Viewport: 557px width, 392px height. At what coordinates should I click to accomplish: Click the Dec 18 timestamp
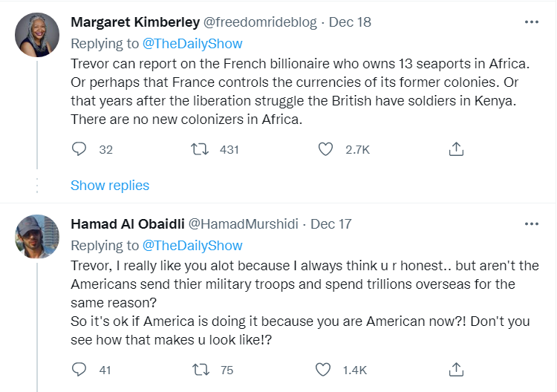point(350,22)
